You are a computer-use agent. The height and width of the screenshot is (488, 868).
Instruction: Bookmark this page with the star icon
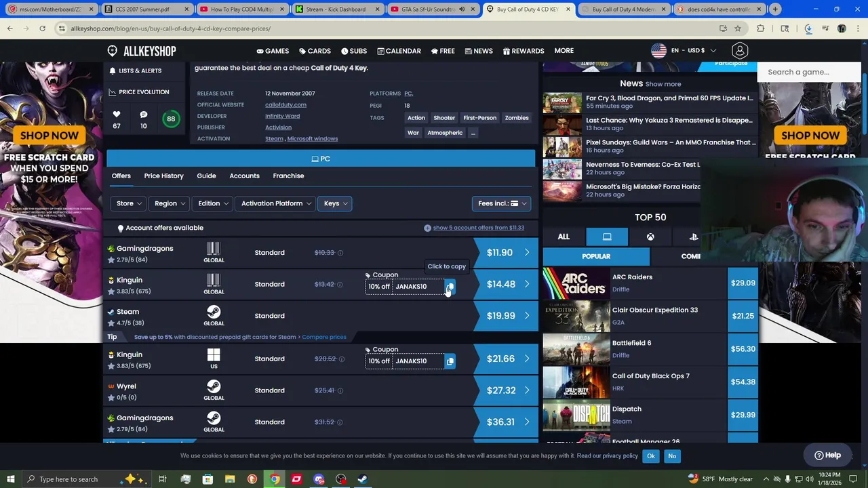tap(738, 28)
